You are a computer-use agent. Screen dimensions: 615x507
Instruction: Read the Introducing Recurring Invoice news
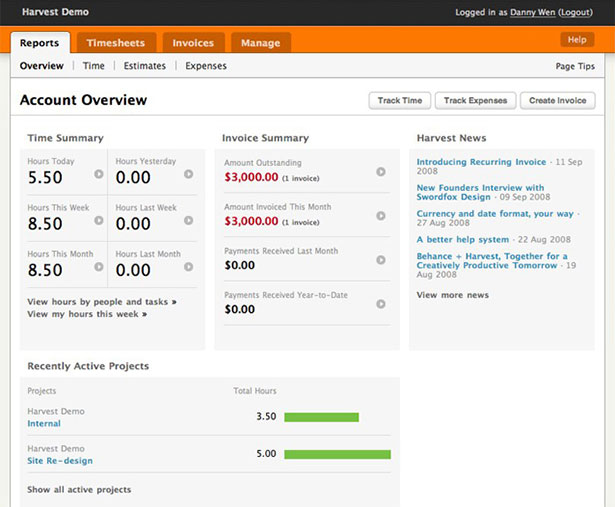pos(481,162)
